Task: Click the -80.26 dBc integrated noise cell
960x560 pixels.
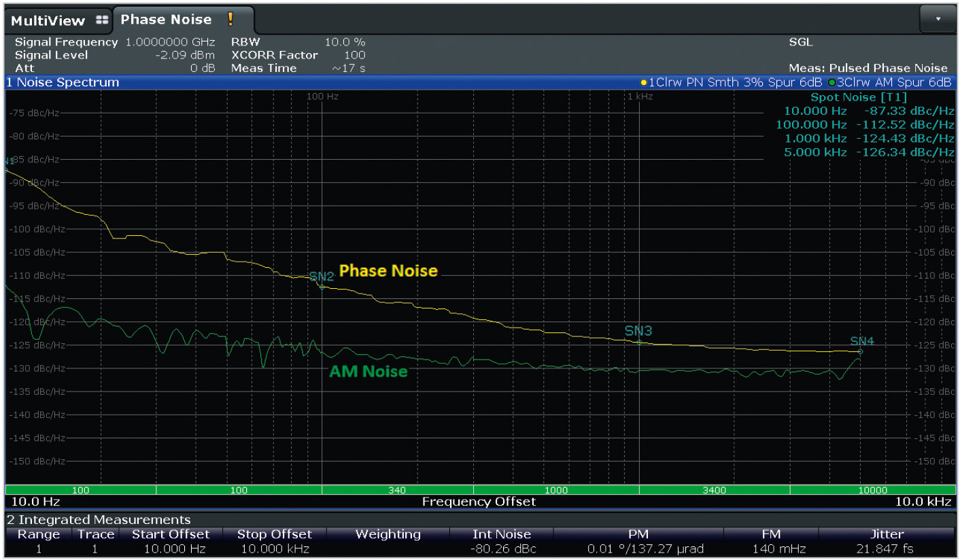Action: click(x=502, y=548)
